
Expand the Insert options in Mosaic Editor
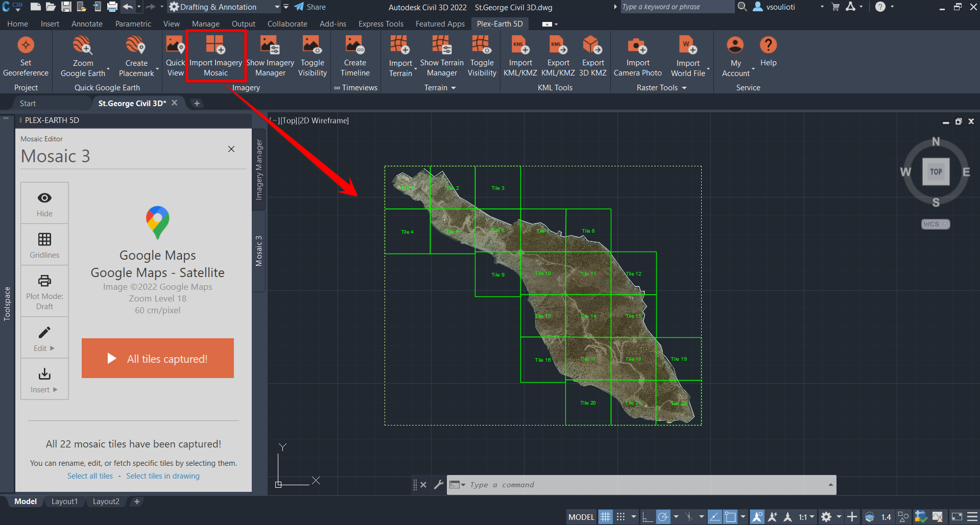point(44,379)
